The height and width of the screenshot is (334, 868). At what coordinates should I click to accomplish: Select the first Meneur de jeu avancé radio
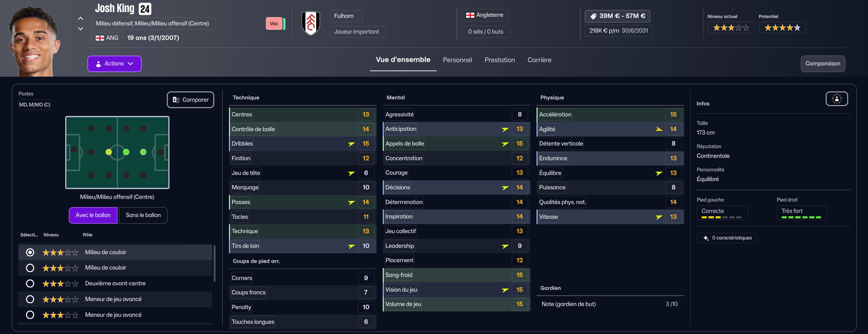click(30, 299)
